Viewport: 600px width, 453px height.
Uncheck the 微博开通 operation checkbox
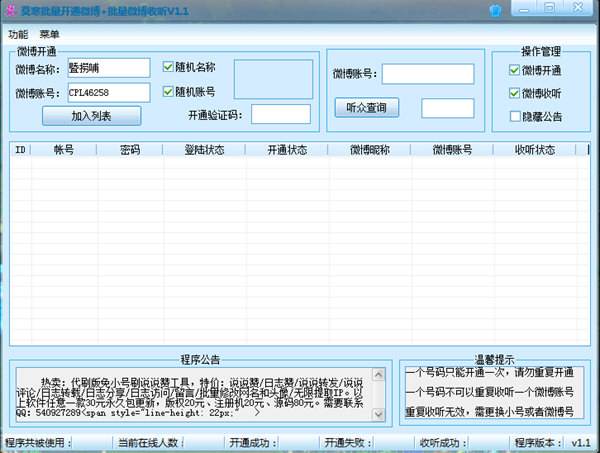pos(515,70)
